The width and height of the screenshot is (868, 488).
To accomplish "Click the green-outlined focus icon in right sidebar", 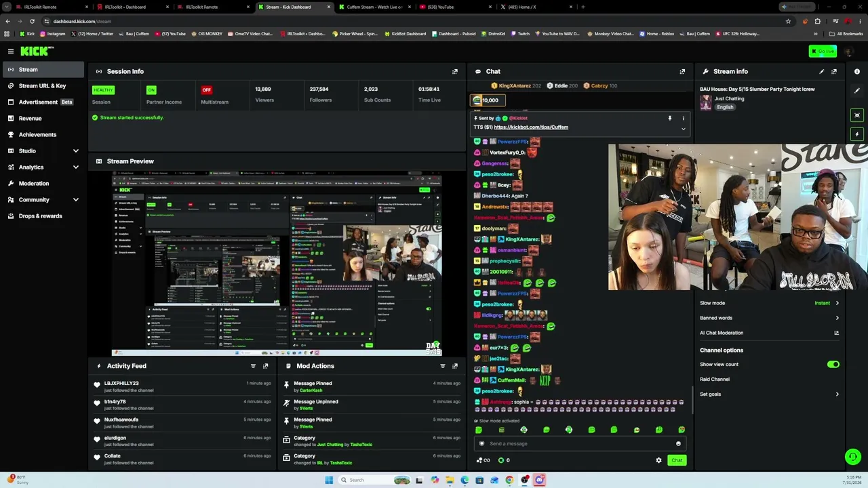I will click(857, 115).
